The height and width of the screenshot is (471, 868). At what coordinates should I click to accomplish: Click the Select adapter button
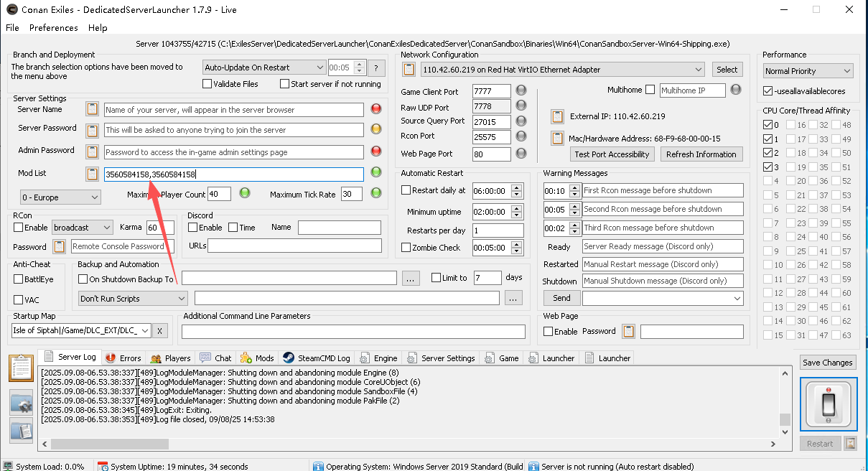[x=727, y=70]
